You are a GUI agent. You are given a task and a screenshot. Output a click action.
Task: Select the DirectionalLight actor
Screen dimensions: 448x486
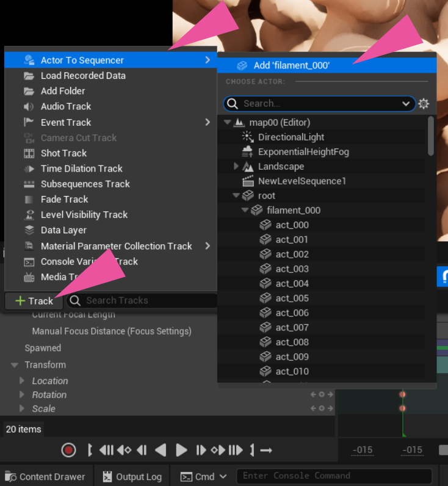[291, 137]
